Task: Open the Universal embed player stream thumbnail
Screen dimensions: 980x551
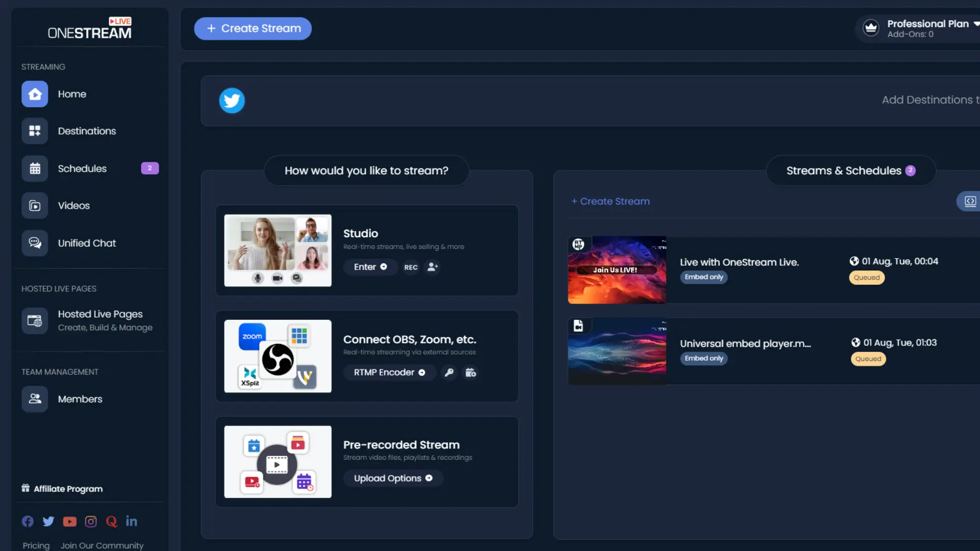Action: [617, 351]
